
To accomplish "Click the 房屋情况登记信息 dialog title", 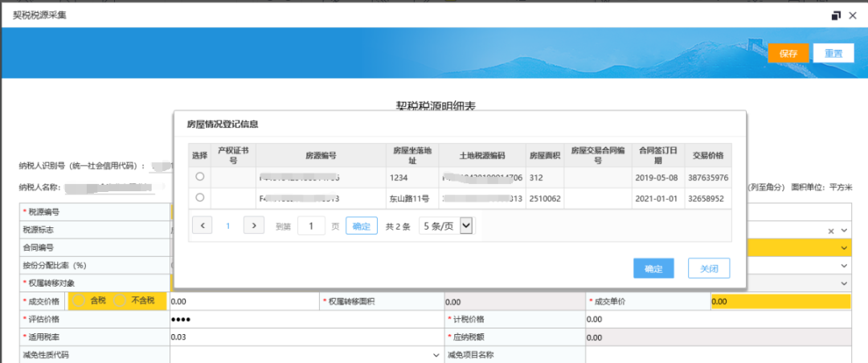I will tap(222, 124).
